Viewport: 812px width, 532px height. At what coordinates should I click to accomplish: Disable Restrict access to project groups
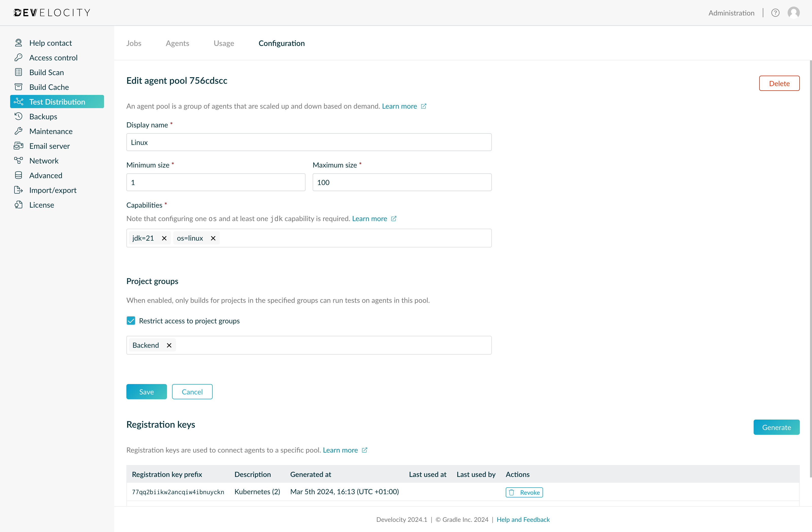pyautogui.click(x=131, y=321)
